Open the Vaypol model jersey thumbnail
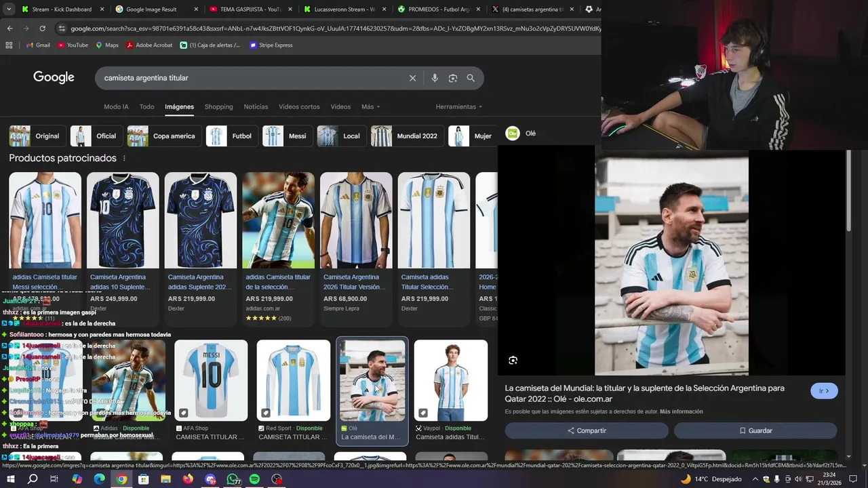 451,380
